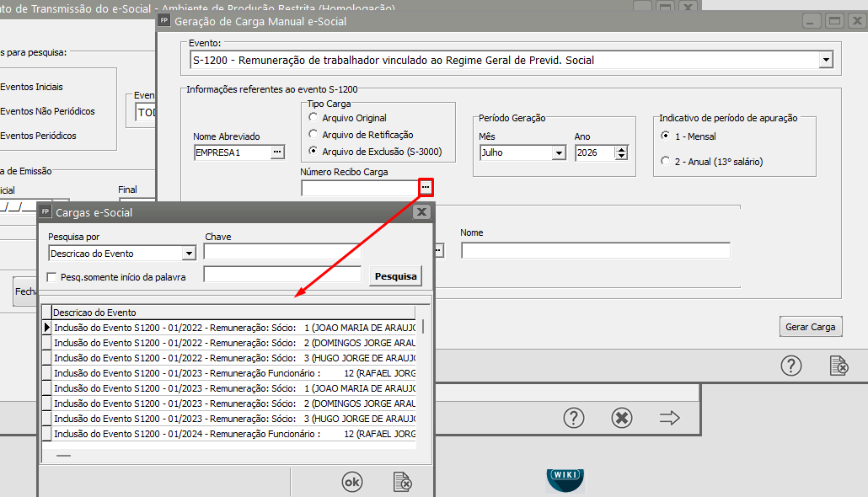
Task: Select Arquivo de Retificação radio option
Action: point(314,135)
